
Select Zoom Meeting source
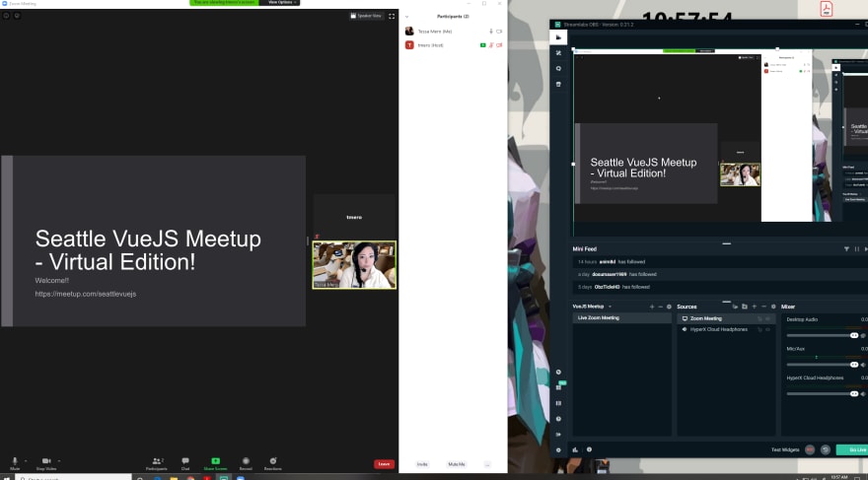pos(726,318)
